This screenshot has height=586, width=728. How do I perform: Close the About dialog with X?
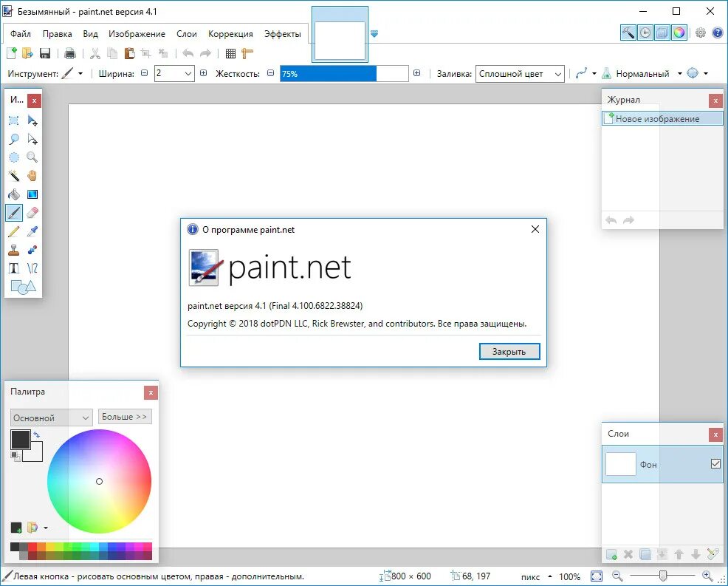click(x=535, y=229)
